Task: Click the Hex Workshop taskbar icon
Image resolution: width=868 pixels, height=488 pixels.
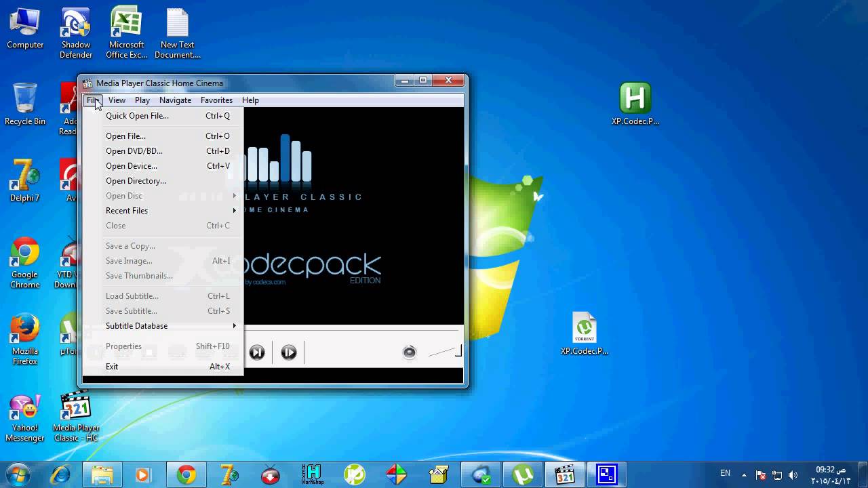Action: (x=313, y=474)
